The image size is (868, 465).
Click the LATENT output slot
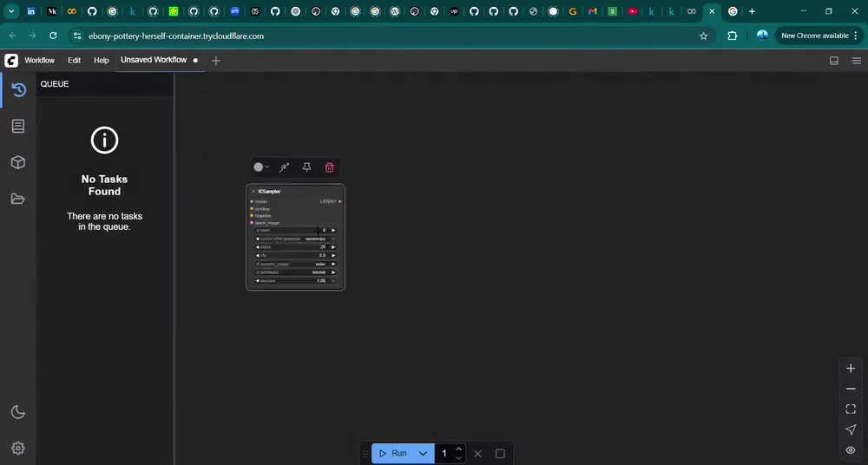point(340,201)
